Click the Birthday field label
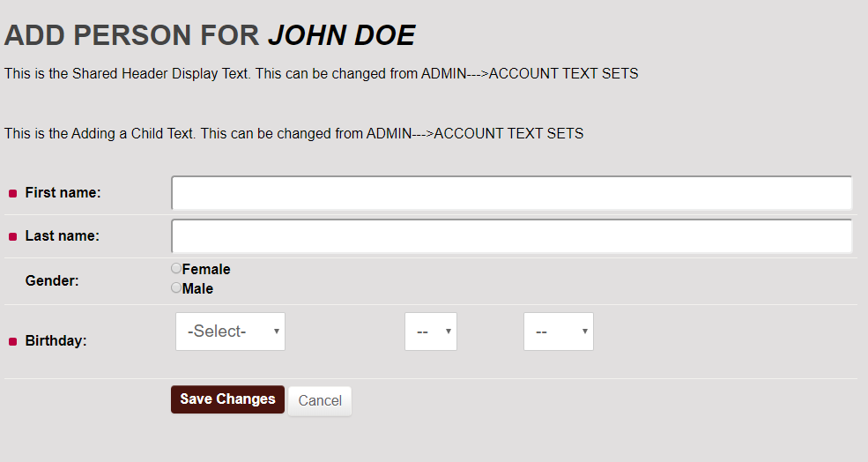The height and width of the screenshot is (462, 868). point(56,340)
